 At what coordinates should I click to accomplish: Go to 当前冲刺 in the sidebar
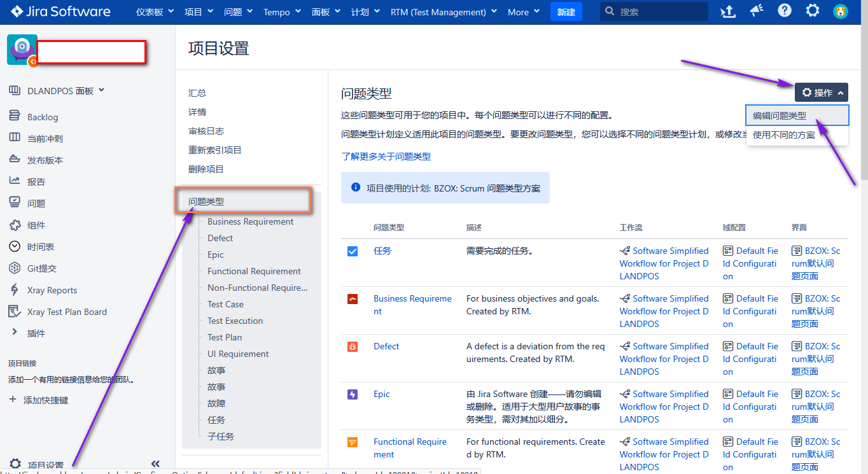pos(45,139)
